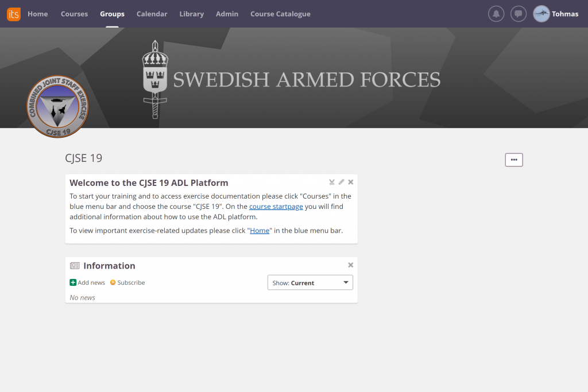
Task: Click the orange itslearning logo
Action: (14, 14)
